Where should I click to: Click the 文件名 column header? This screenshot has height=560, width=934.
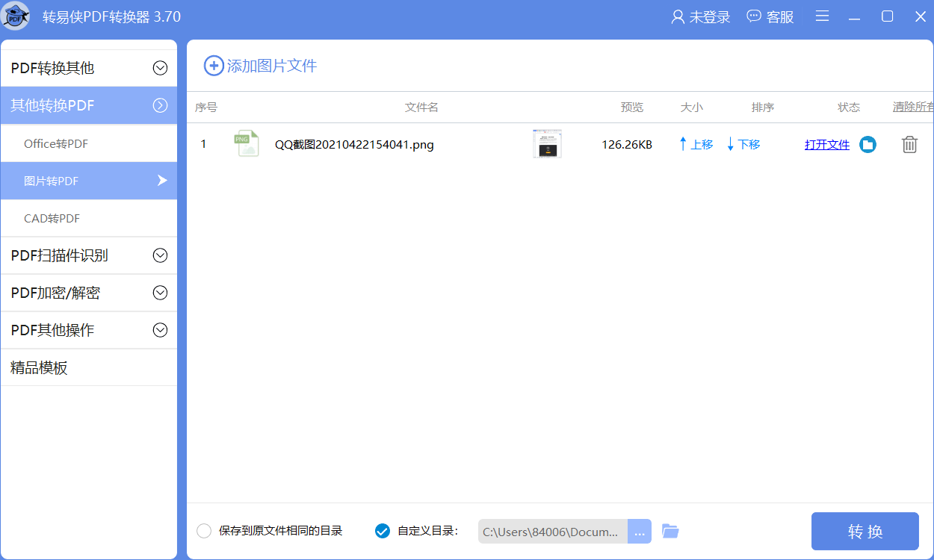(421, 108)
